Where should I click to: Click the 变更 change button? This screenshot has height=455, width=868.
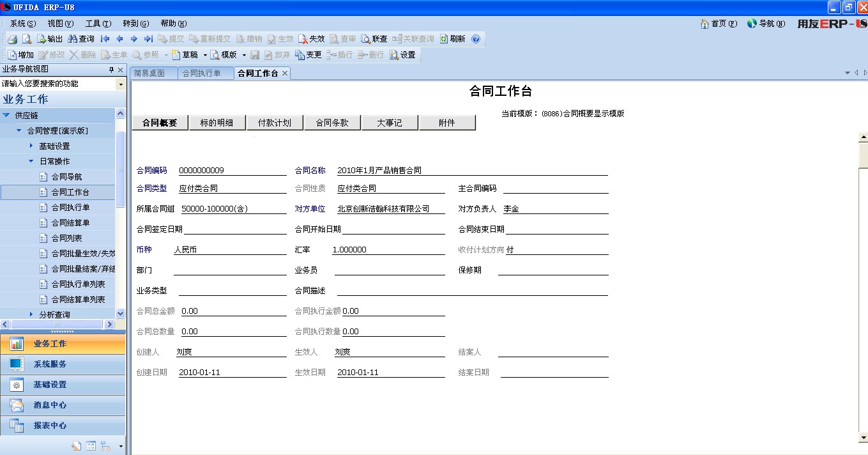click(308, 55)
